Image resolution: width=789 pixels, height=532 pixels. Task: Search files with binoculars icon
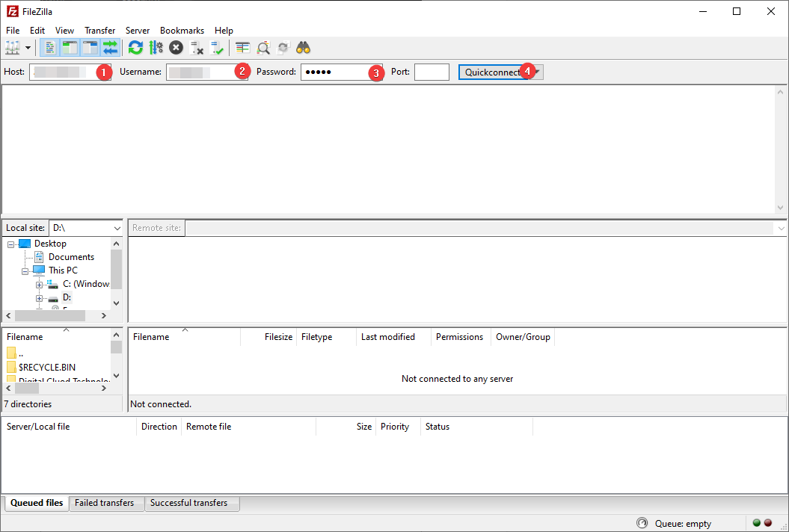tap(304, 48)
